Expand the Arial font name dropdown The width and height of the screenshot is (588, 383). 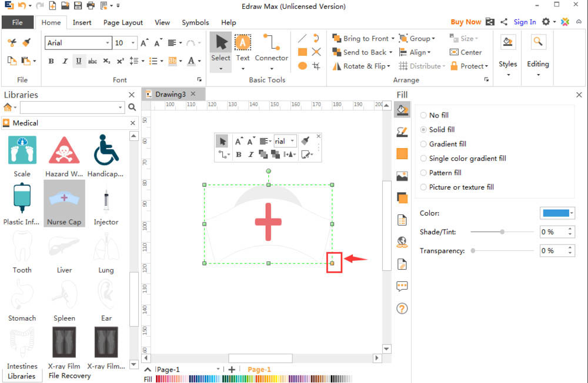tap(108, 43)
